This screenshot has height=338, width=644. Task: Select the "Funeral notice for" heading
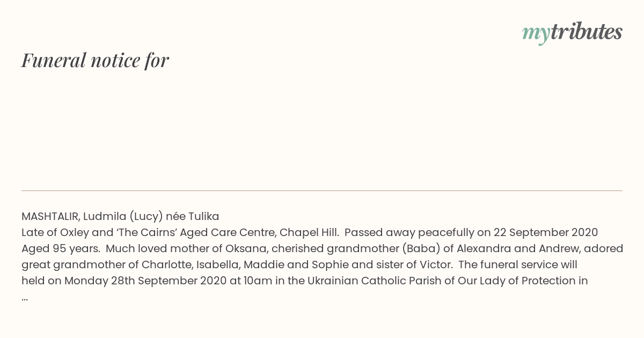(x=95, y=60)
